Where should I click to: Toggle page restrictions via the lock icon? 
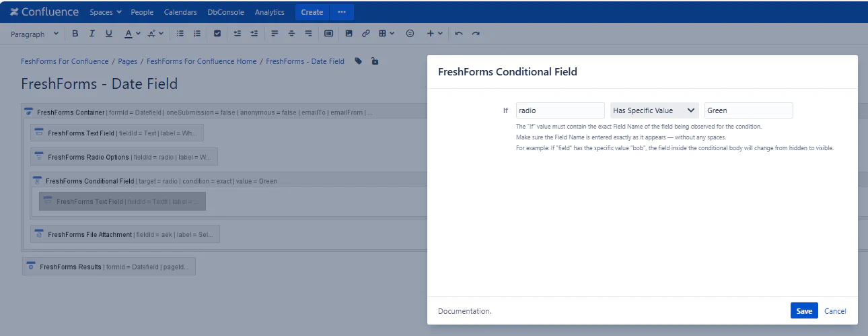click(375, 61)
